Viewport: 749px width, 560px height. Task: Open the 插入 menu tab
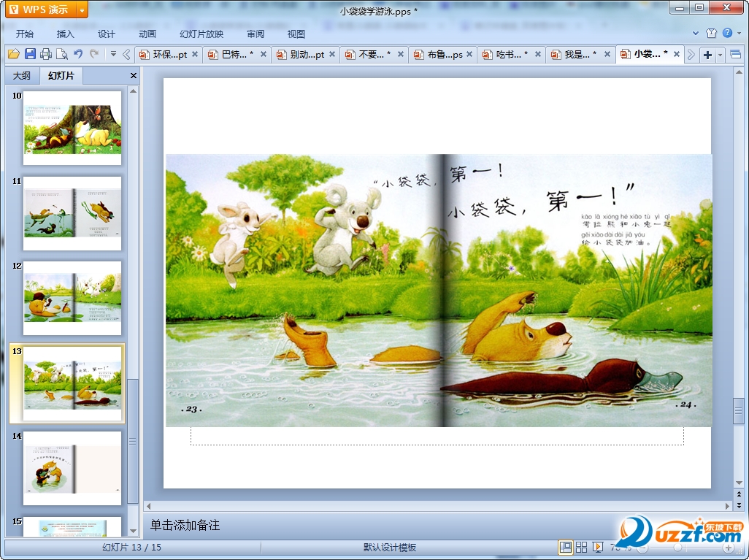point(66,34)
